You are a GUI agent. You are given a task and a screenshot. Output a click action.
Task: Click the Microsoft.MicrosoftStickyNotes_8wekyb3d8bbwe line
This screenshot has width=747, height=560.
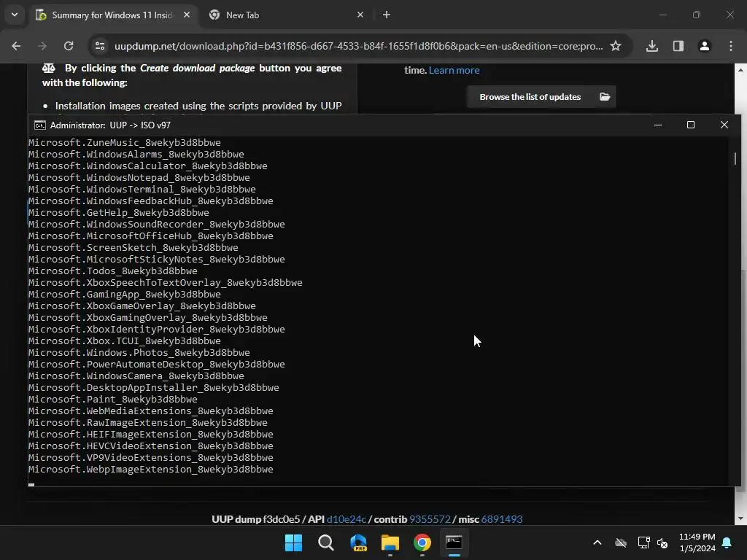[x=157, y=260]
